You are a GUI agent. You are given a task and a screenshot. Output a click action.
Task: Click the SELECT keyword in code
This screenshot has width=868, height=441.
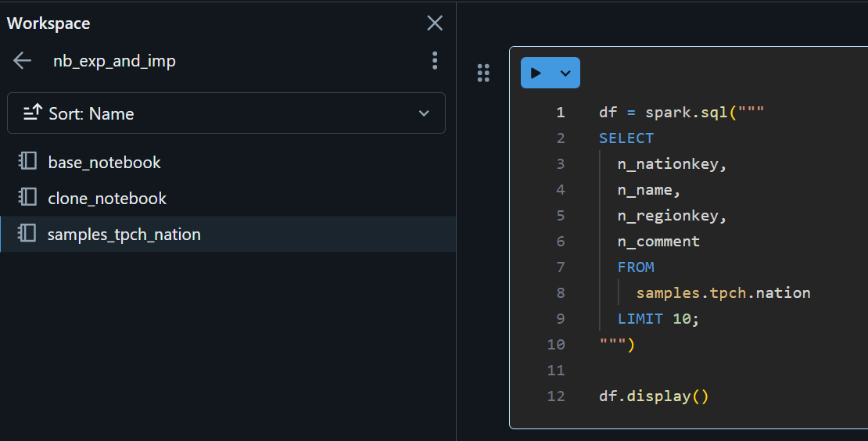click(626, 138)
